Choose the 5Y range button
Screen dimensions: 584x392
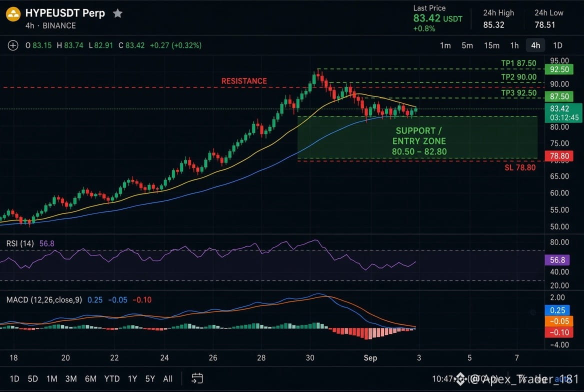pyautogui.click(x=150, y=379)
